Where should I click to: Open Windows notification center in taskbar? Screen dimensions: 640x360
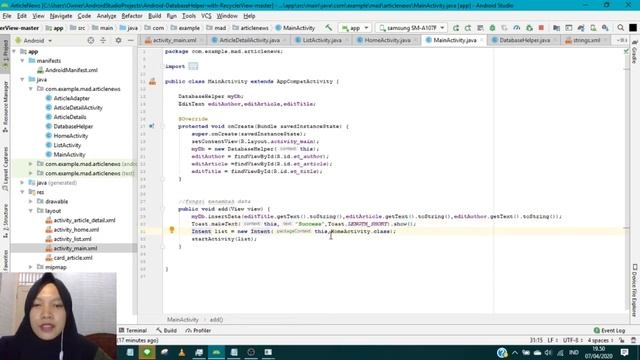click(624, 352)
